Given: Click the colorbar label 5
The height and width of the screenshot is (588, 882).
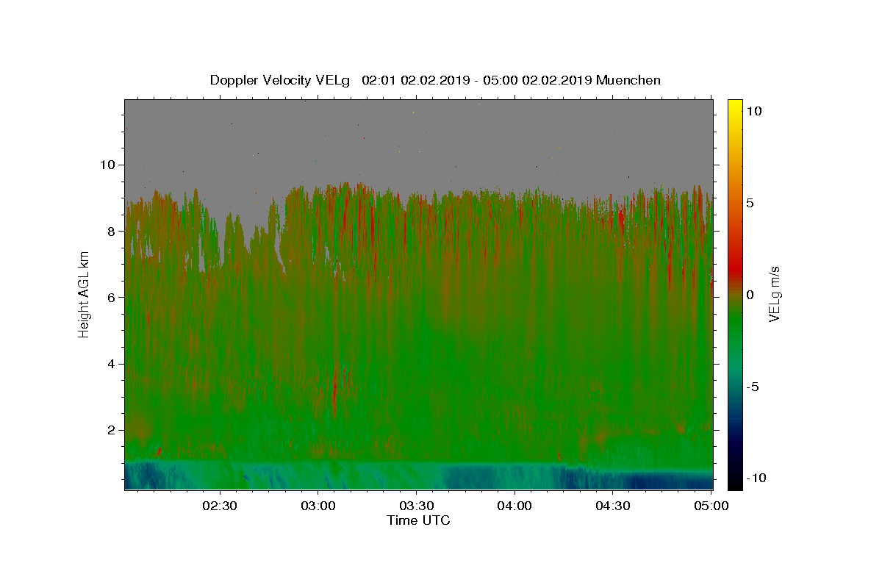Looking at the screenshot, I should click(750, 203).
